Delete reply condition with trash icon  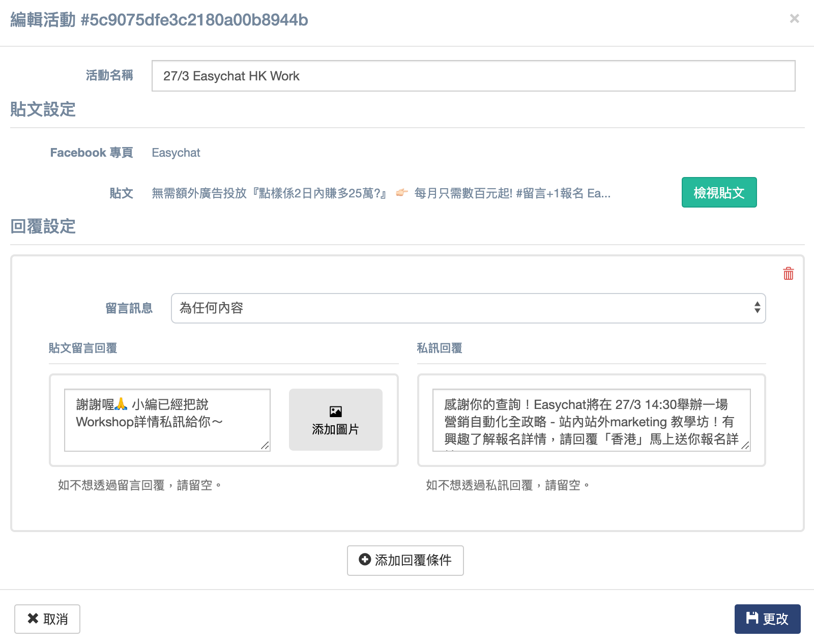coord(788,274)
